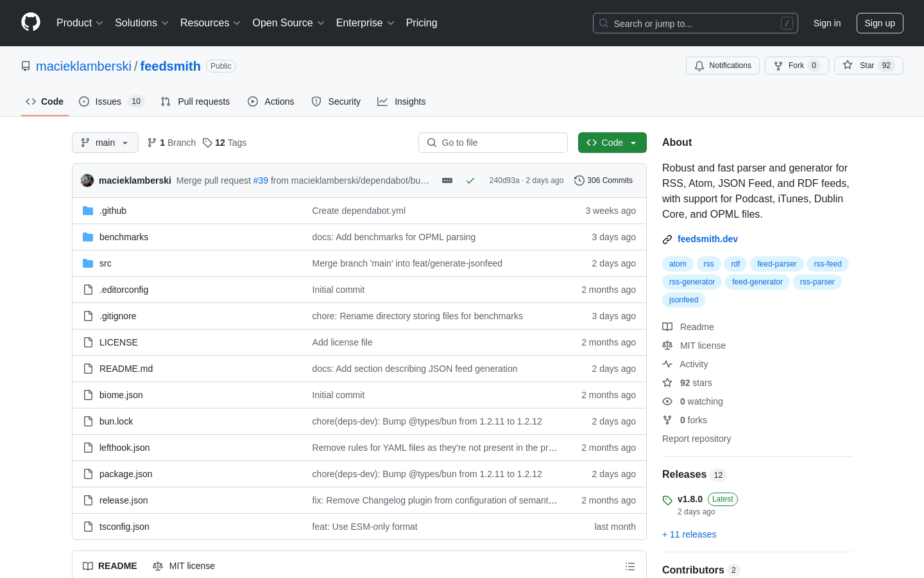The width and height of the screenshot is (924, 578).
Task: Click the Notifications bell button
Action: coord(723,66)
